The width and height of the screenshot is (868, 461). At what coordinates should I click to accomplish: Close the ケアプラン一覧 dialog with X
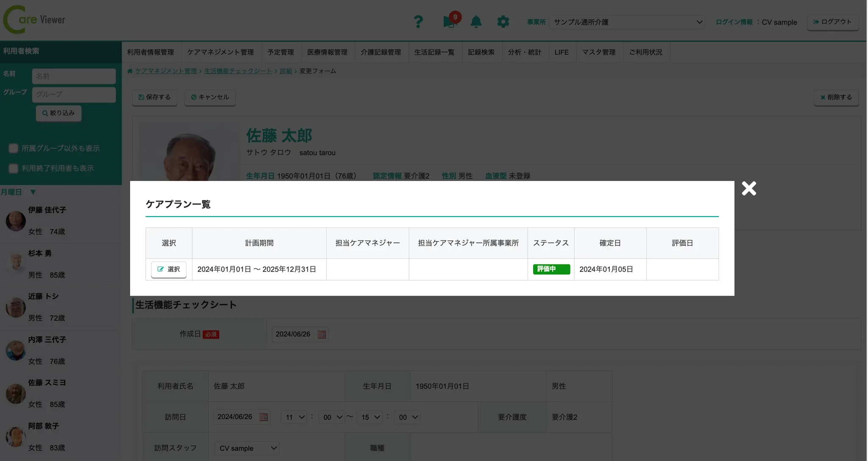(749, 189)
